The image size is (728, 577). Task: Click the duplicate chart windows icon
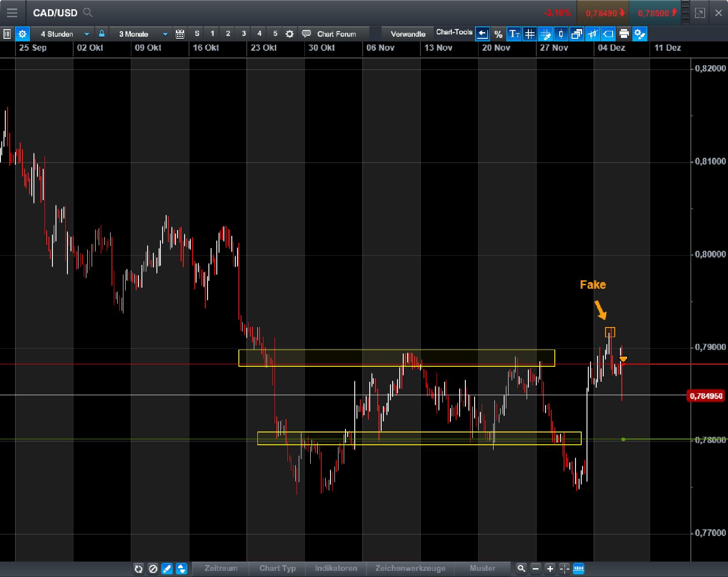(x=576, y=34)
